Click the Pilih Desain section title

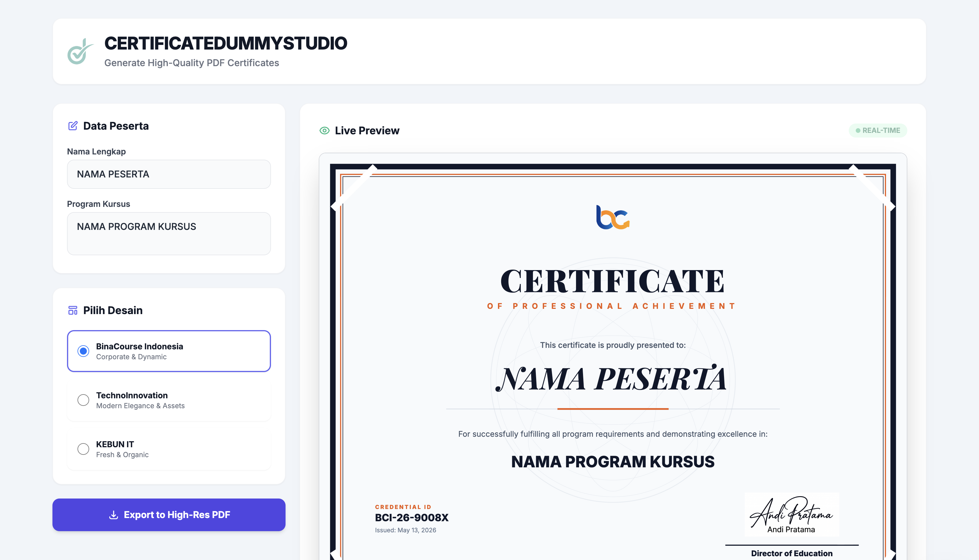pos(113,310)
